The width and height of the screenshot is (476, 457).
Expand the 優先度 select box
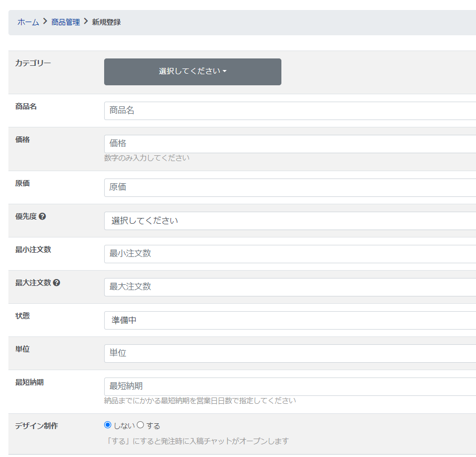tap(289, 221)
